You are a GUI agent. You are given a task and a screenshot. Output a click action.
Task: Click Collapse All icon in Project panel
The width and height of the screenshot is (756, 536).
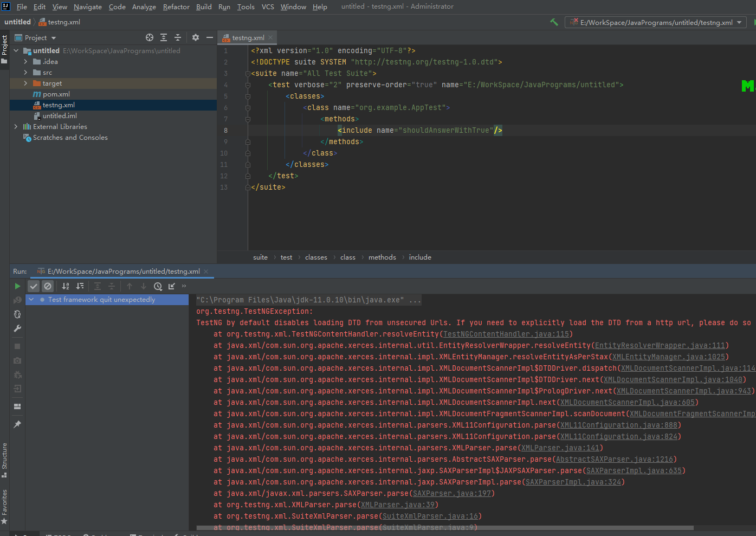coord(178,37)
